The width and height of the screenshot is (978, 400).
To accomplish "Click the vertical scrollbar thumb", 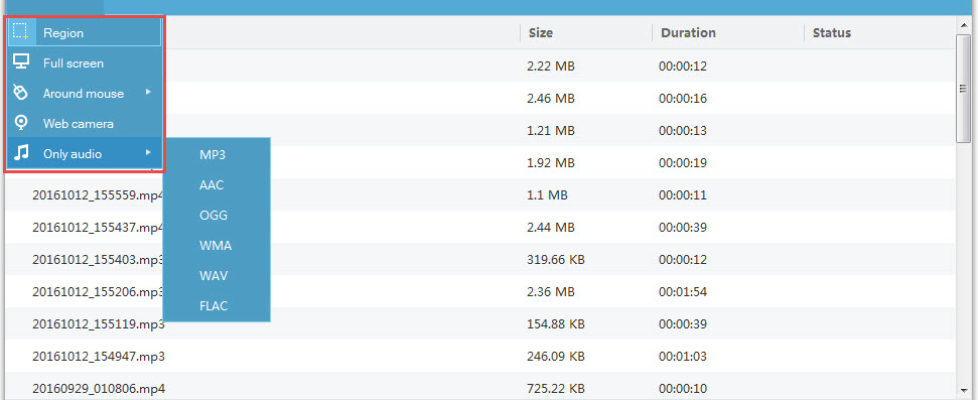I will [x=964, y=88].
